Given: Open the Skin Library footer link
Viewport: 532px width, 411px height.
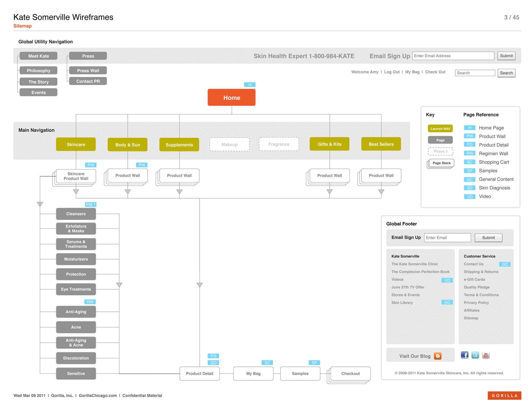Looking at the screenshot, I should pyautogui.click(x=402, y=302).
